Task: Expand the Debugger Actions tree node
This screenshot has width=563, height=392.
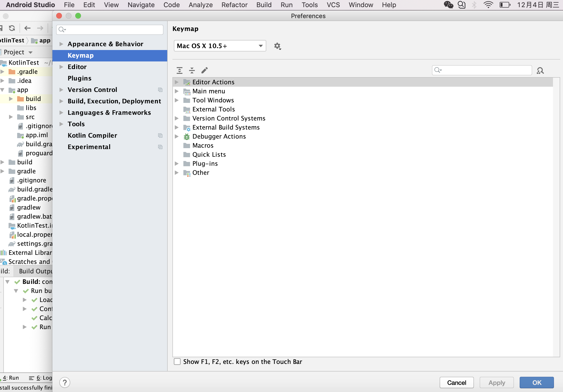Action: point(177,136)
